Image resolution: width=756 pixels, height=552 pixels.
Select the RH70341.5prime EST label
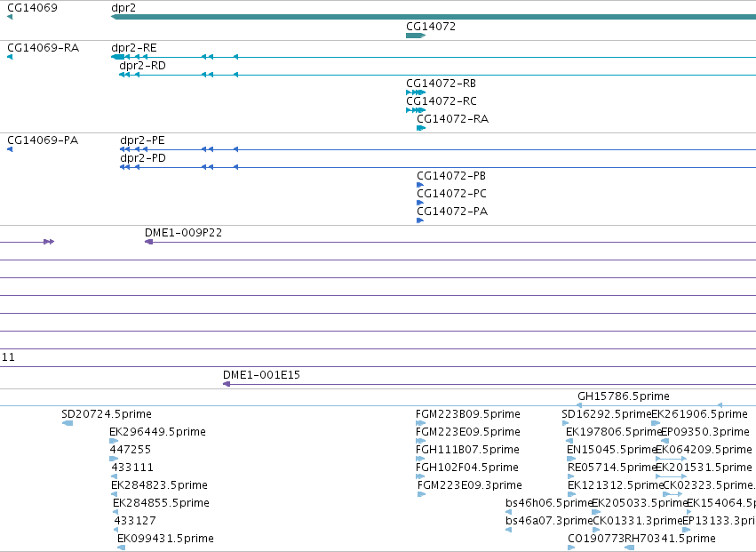tap(670, 539)
